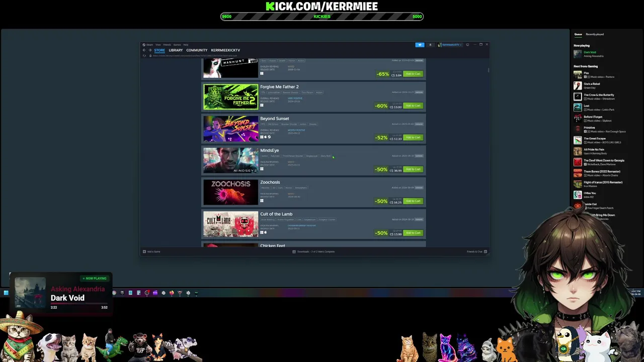The height and width of the screenshot is (362, 644).
Task: Open the Cult of the Lamb capsule image
Action: tap(230, 224)
